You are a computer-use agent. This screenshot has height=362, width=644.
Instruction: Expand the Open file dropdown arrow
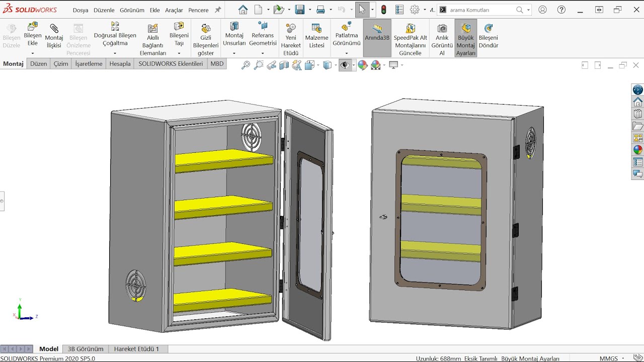[289, 10]
